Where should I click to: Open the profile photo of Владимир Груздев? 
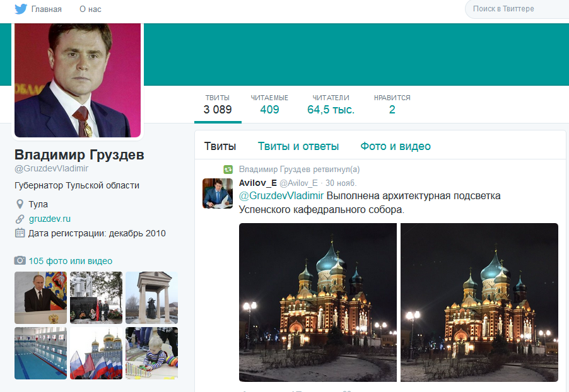tap(78, 79)
